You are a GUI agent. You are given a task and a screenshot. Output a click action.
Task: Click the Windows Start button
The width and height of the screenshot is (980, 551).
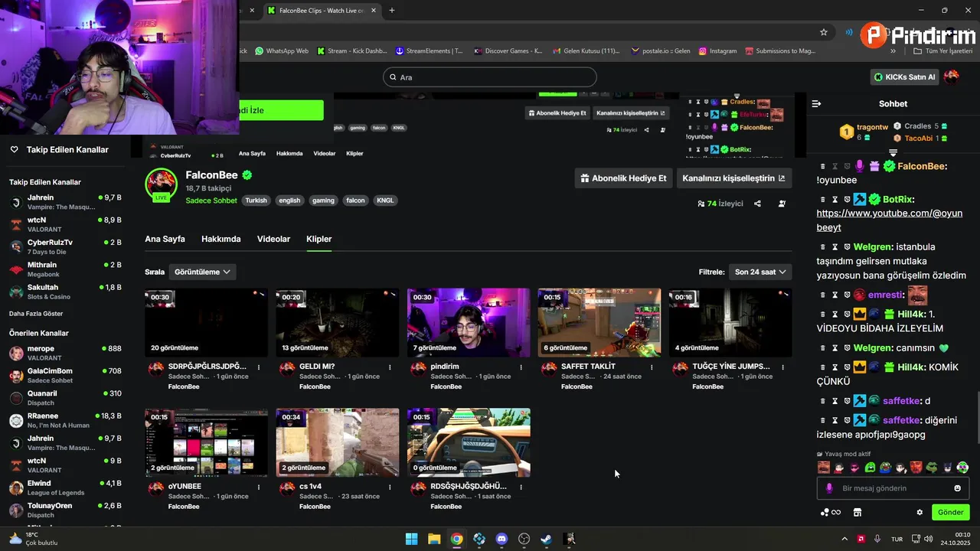[411, 539]
